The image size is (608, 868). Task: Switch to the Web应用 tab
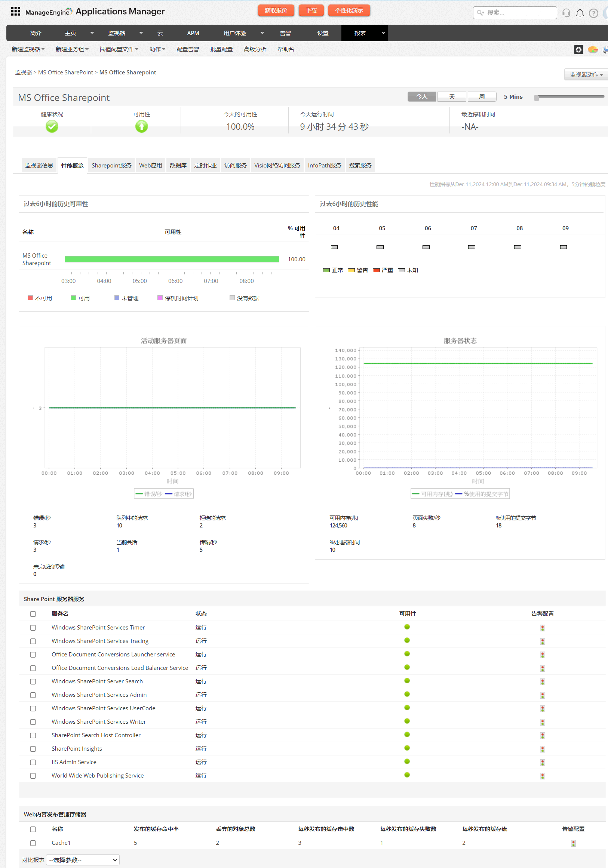tap(150, 165)
